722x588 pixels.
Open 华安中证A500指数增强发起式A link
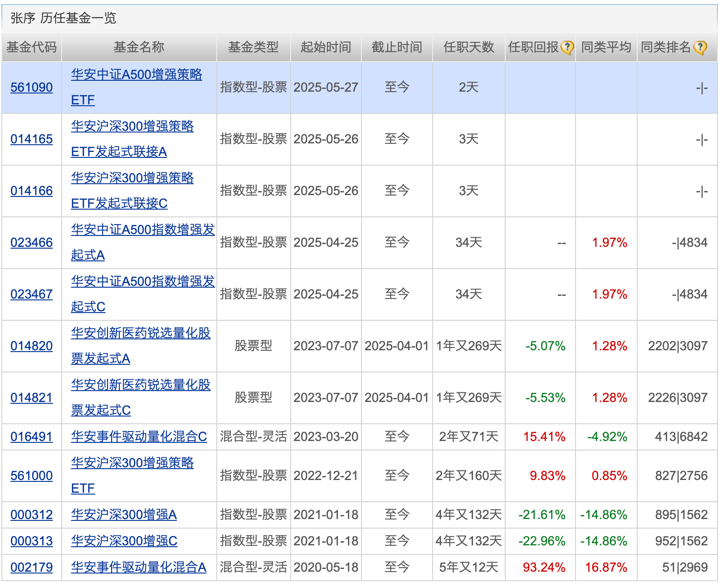(143, 243)
